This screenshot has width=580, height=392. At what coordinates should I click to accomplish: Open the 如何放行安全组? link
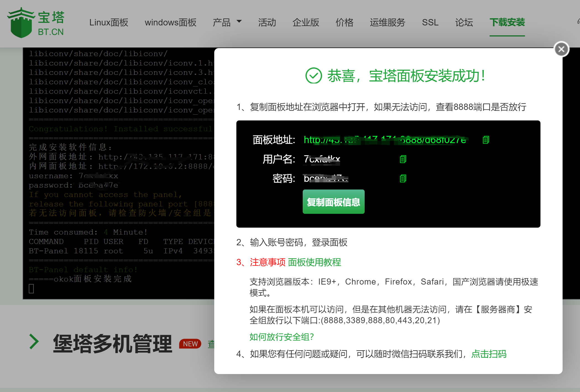tap(281, 337)
